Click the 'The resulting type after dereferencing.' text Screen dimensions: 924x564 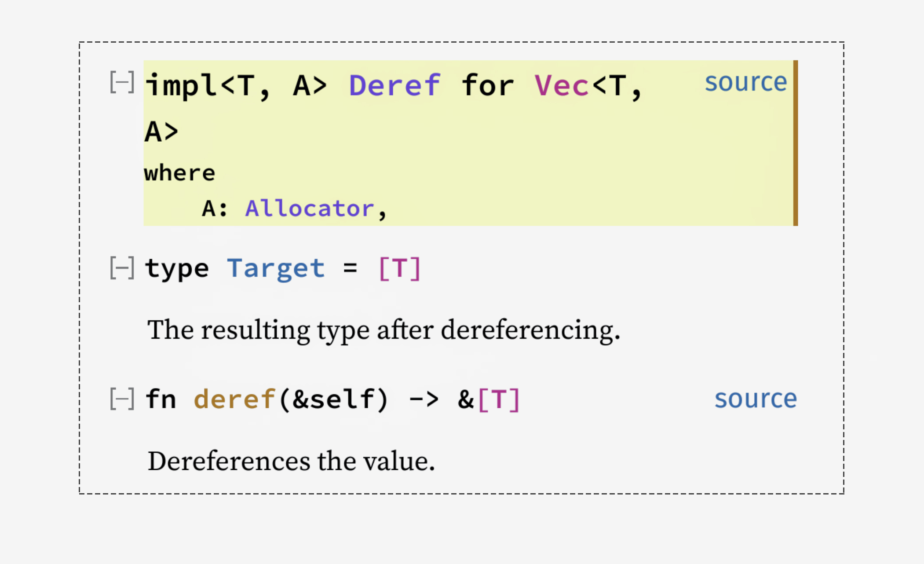(x=383, y=330)
